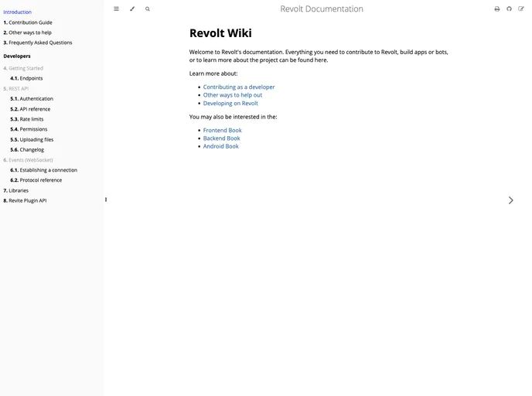
Task: Follow the Developing on Revolt link
Action: tap(230, 103)
